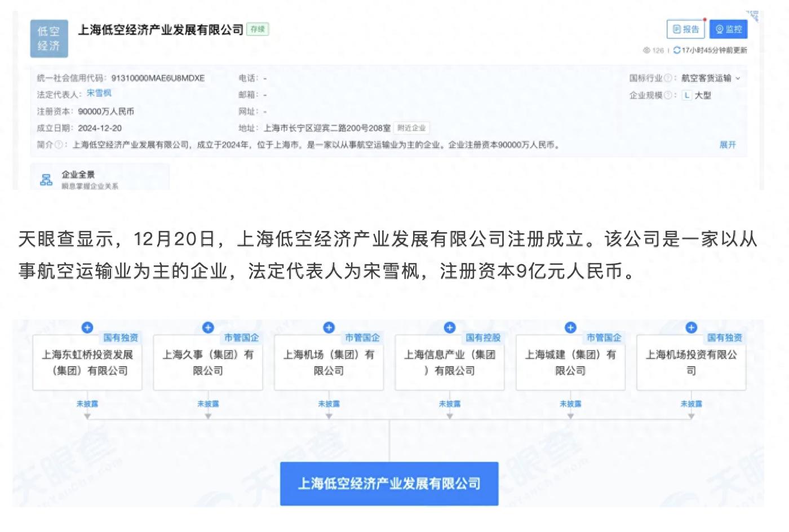Click the eye view-count icon next to 126
Viewport: 789px width, 532px height.
tap(646, 50)
